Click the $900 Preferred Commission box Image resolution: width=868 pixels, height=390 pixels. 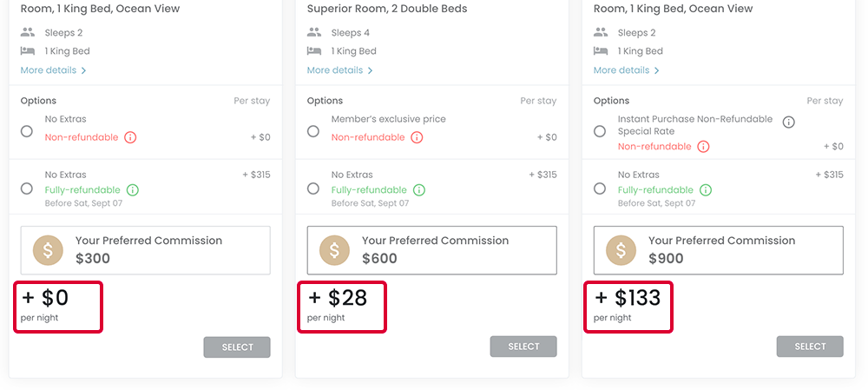(718, 250)
